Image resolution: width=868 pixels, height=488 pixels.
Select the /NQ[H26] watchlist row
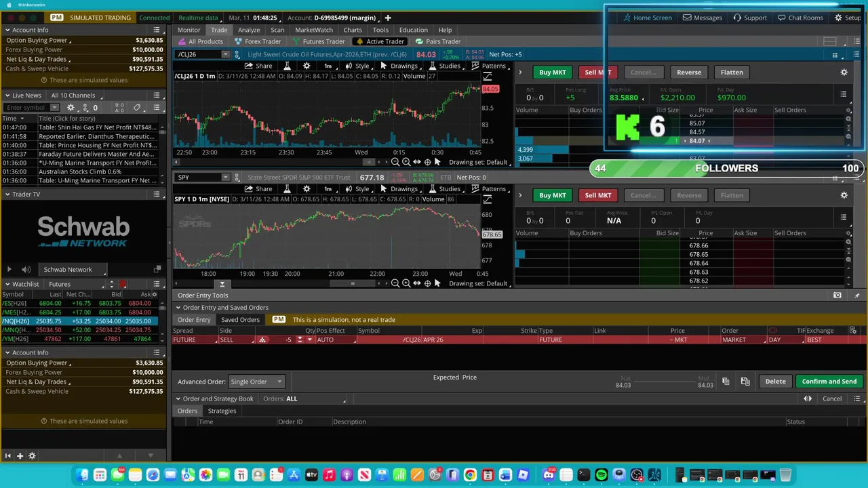click(x=80, y=321)
